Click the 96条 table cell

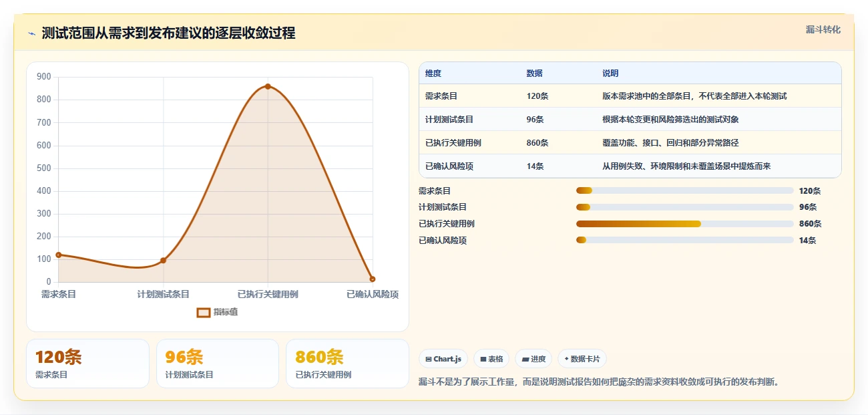(x=535, y=120)
